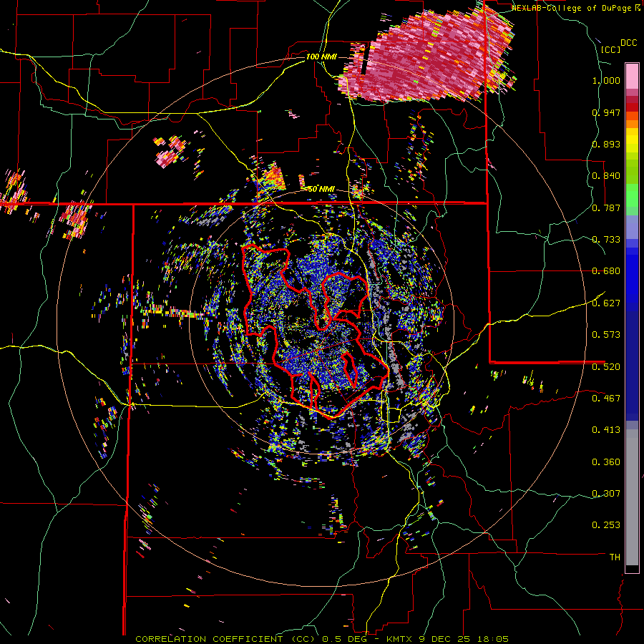This screenshot has width=644, height=644.
Task: Select the 0.573 scale value
Action: (606, 335)
